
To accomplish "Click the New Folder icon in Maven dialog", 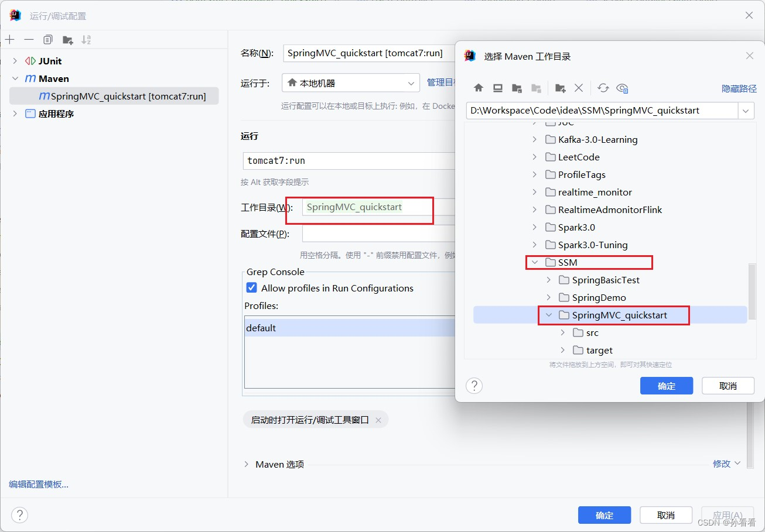I will (561, 88).
